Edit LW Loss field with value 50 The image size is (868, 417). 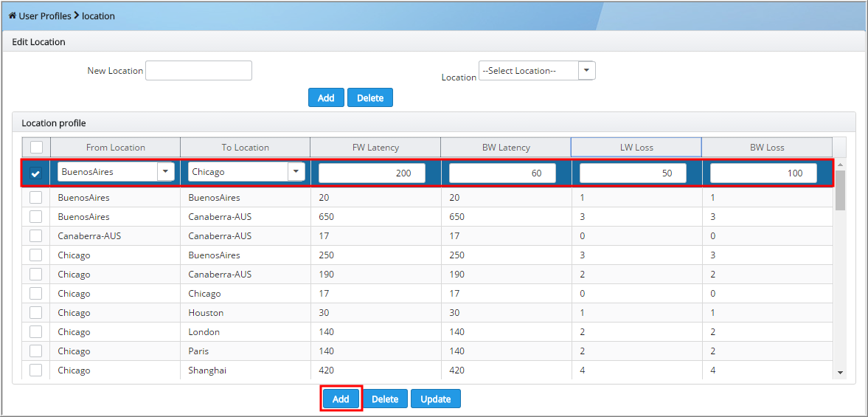[633, 173]
